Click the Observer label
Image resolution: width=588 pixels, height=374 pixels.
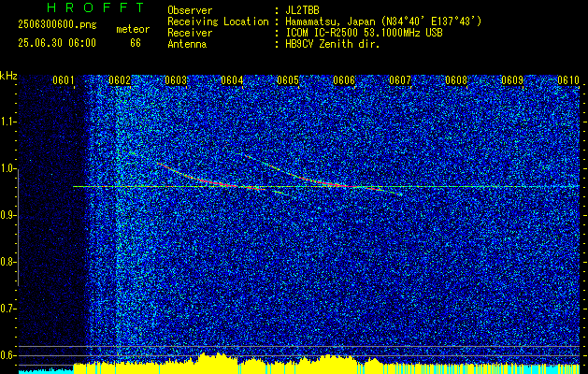190,10
